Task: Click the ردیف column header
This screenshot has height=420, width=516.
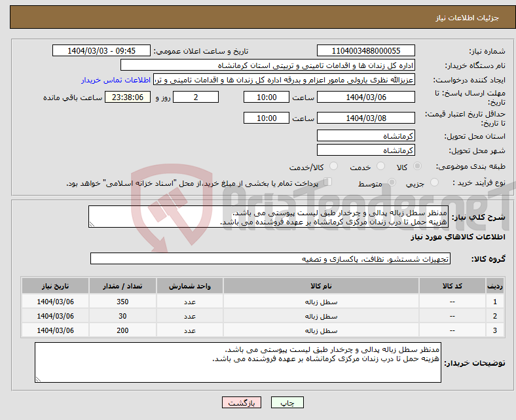Action: click(x=495, y=286)
